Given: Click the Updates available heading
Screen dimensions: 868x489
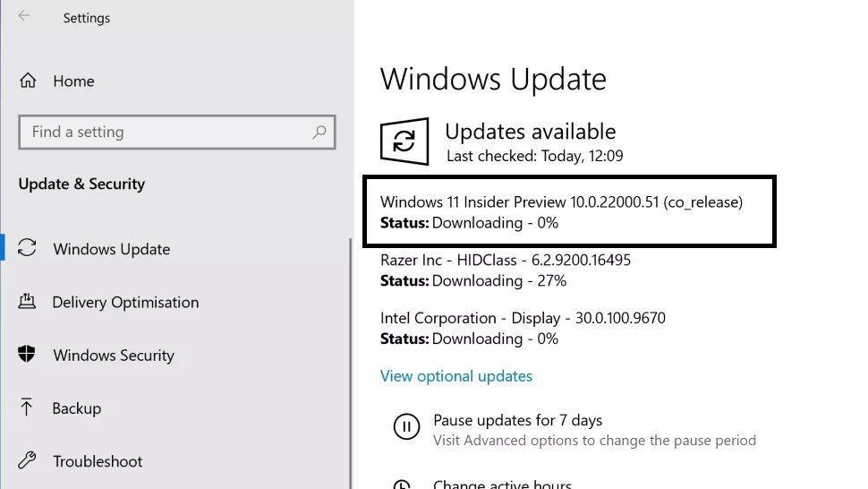Looking at the screenshot, I should [531, 132].
